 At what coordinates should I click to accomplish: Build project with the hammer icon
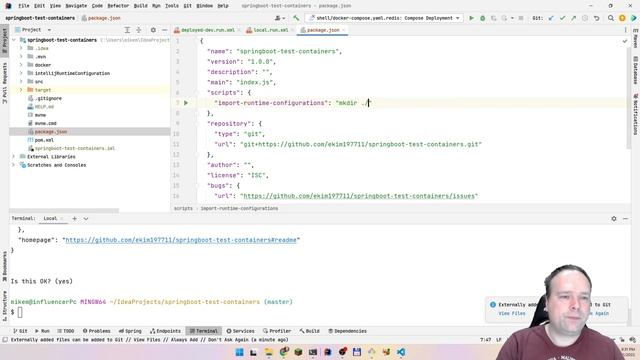click(x=296, y=18)
